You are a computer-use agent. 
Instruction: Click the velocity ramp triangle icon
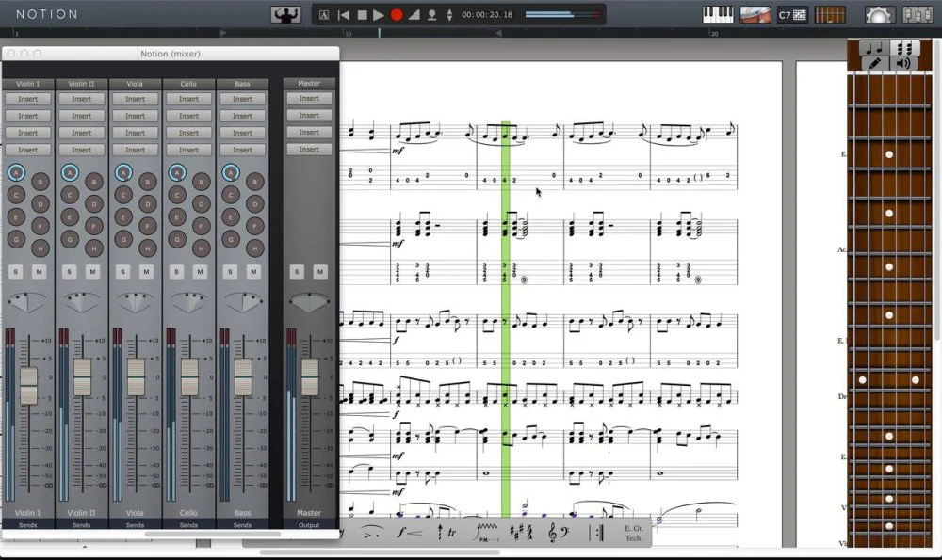(x=414, y=15)
